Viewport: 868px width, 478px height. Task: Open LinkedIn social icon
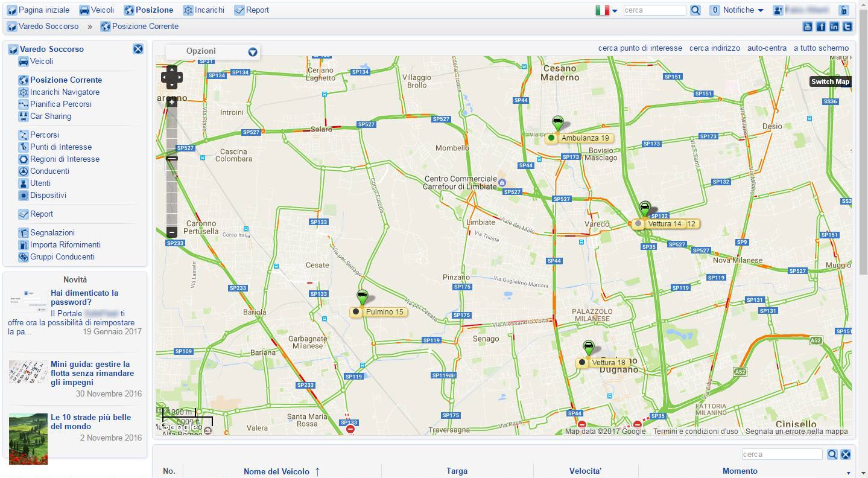click(834, 27)
